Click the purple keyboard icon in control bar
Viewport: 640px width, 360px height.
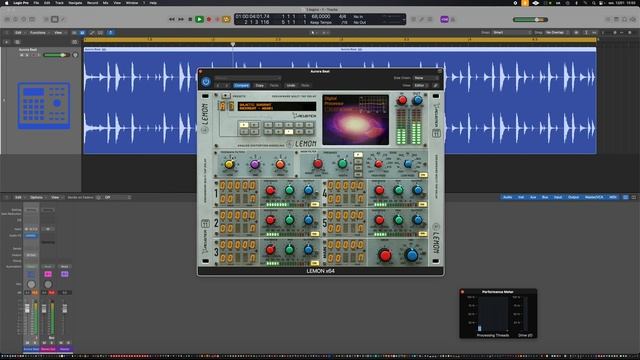[444, 19]
